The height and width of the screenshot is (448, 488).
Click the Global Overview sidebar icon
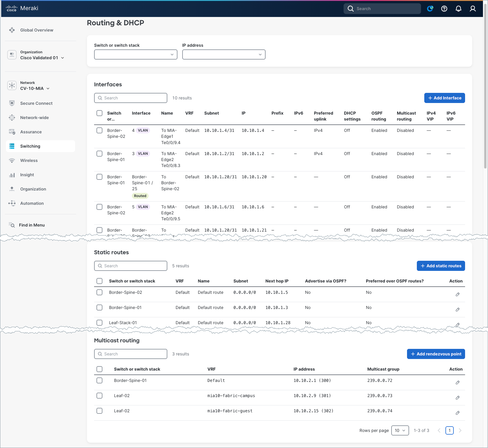[12, 30]
